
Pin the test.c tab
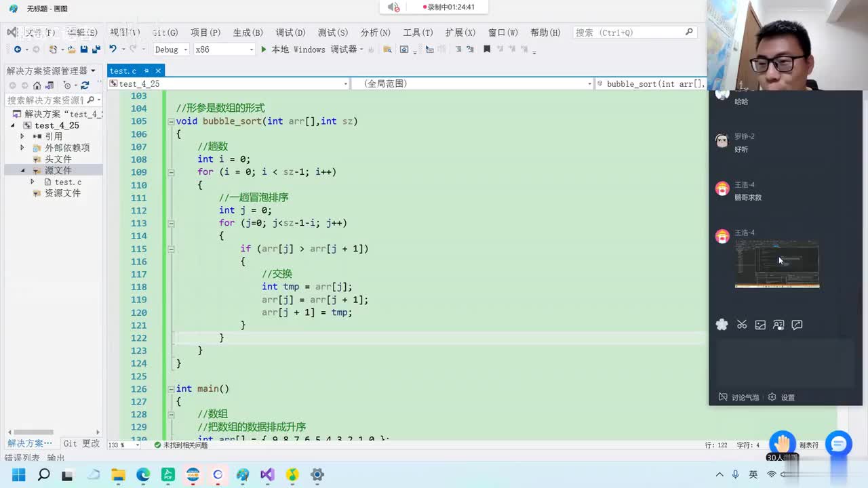click(146, 70)
